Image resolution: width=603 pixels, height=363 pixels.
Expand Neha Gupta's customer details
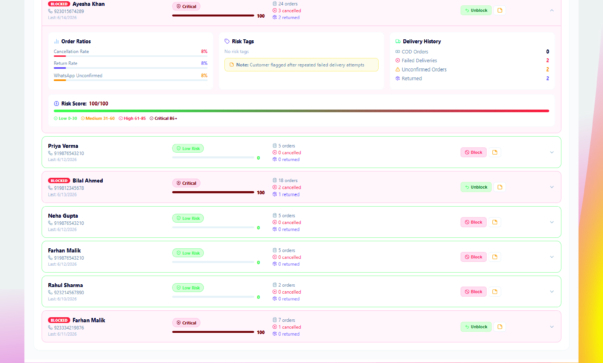coord(551,222)
